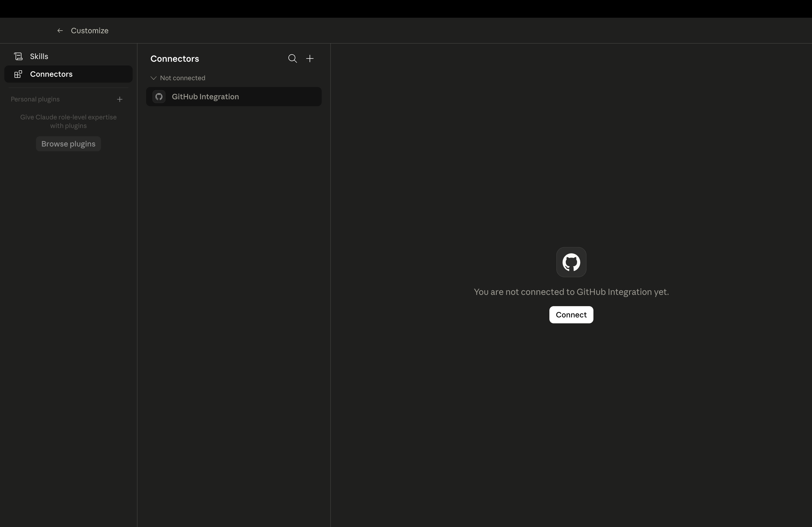The width and height of the screenshot is (812, 527).
Task: Go back using the Customize arrow
Action: [60, 31]
